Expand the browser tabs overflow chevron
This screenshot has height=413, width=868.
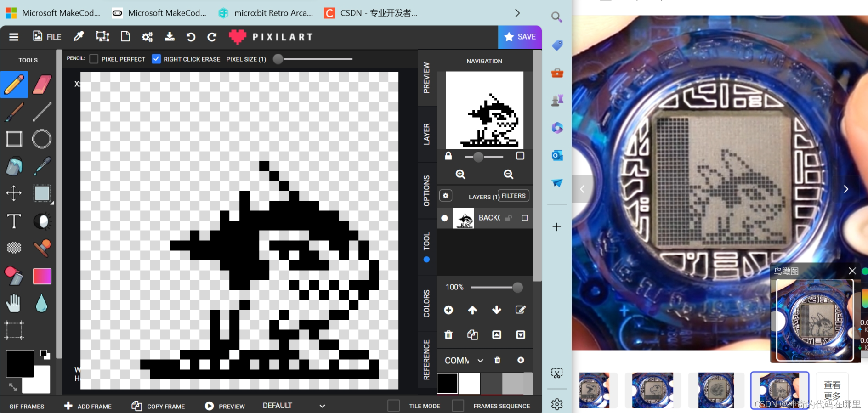(x=517, y=13)
